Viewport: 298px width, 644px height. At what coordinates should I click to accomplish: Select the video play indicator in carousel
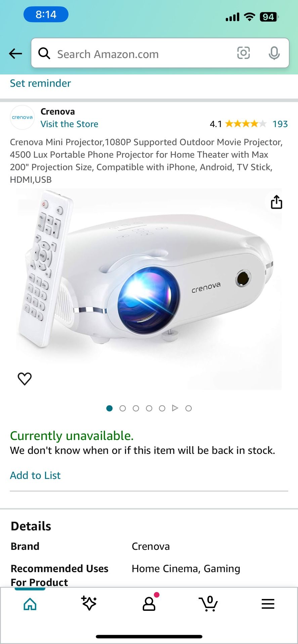coord(175,408)
